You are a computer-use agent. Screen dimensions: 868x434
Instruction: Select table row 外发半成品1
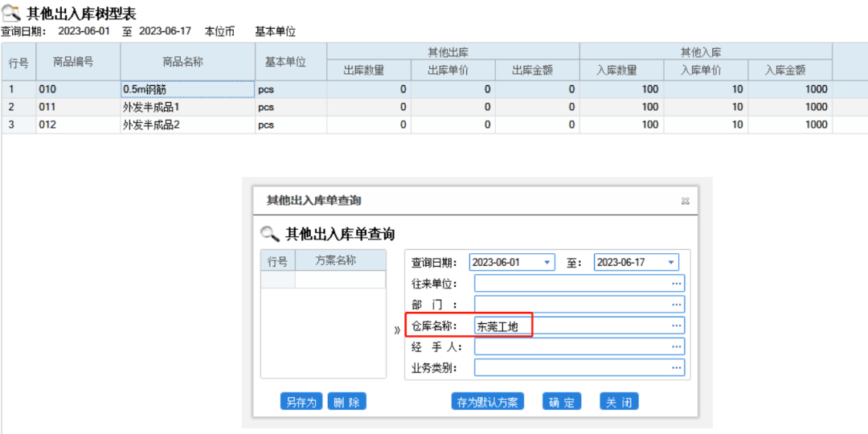(187, 107)
